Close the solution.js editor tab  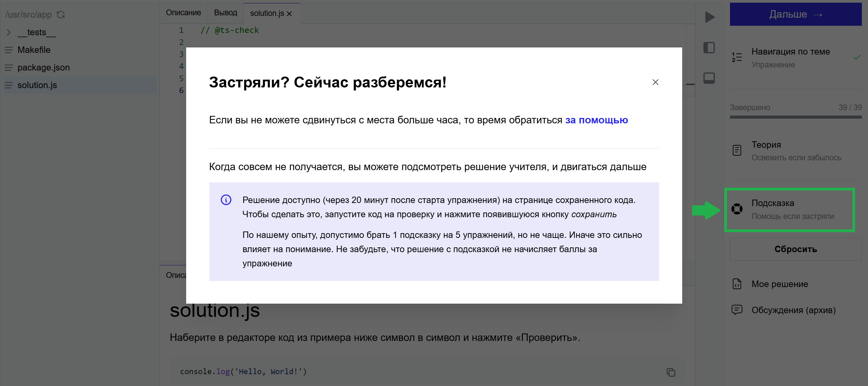pos(289,14)
